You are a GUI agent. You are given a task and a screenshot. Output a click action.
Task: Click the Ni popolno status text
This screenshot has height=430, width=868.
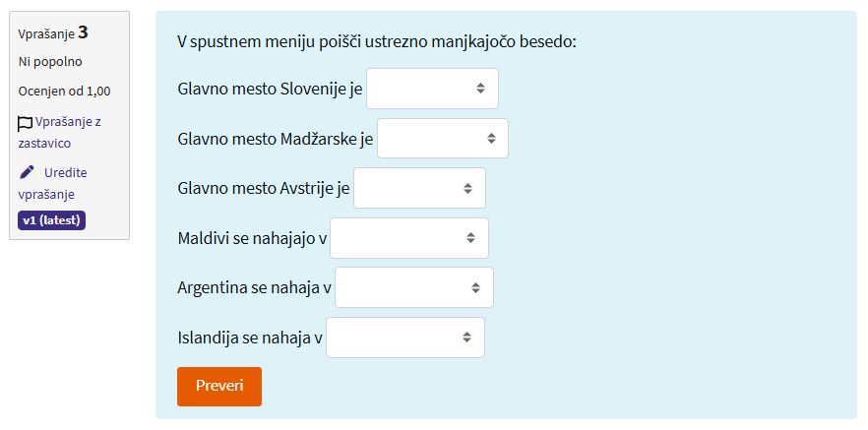(50, 62)
